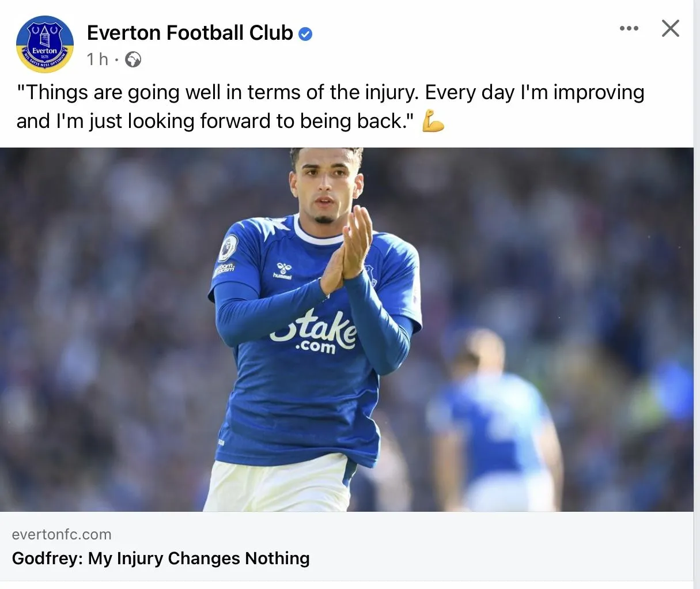Open the post options three-dot menu
700x589 pixels.
coord(629,28)
